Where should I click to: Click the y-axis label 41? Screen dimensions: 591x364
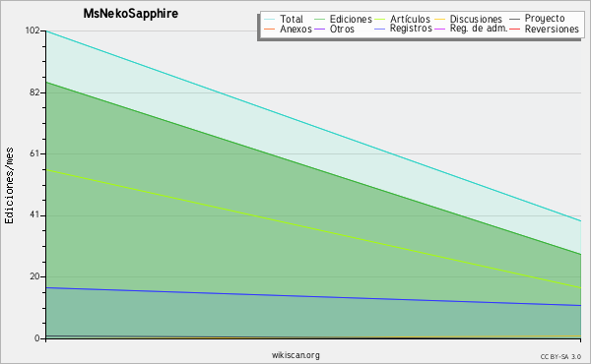coord(34,215)
